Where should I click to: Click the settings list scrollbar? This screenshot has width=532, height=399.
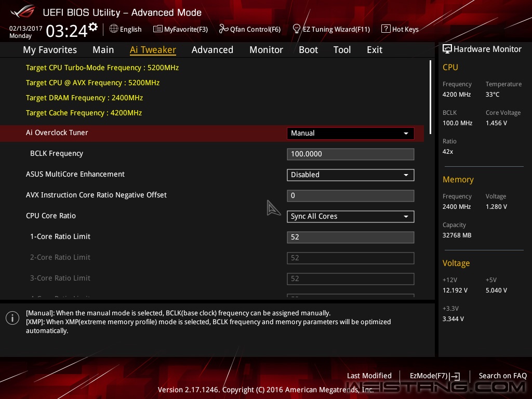[x=430, y=97]
